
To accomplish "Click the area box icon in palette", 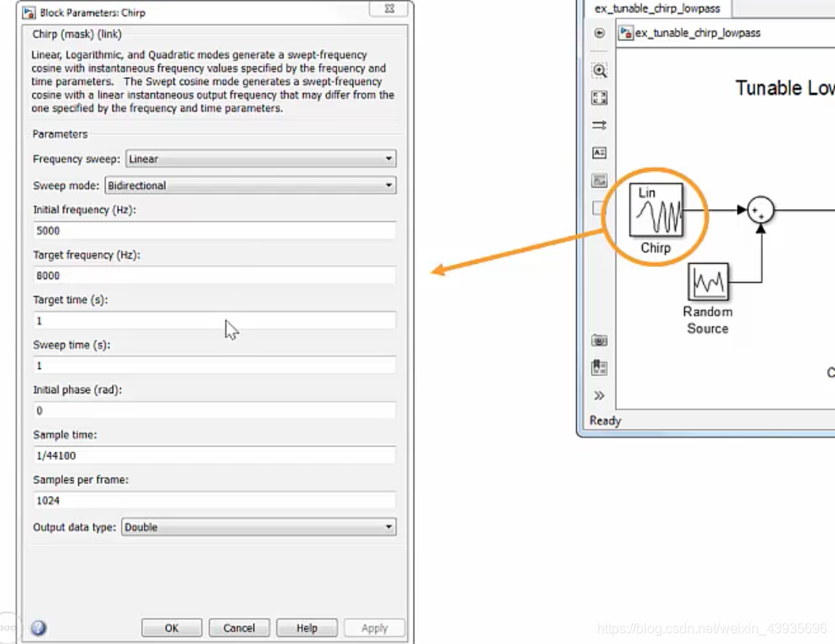I will [x=598, y=207].
